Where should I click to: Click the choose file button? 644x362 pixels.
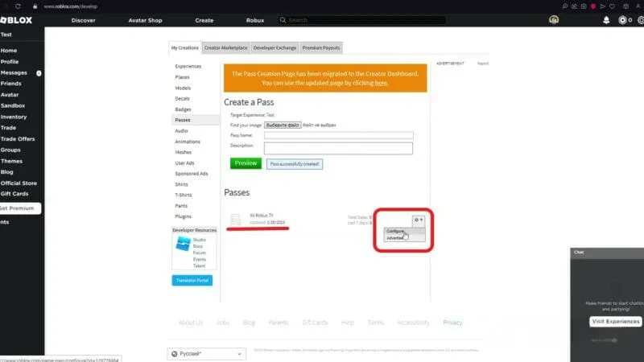pos(283,125)
